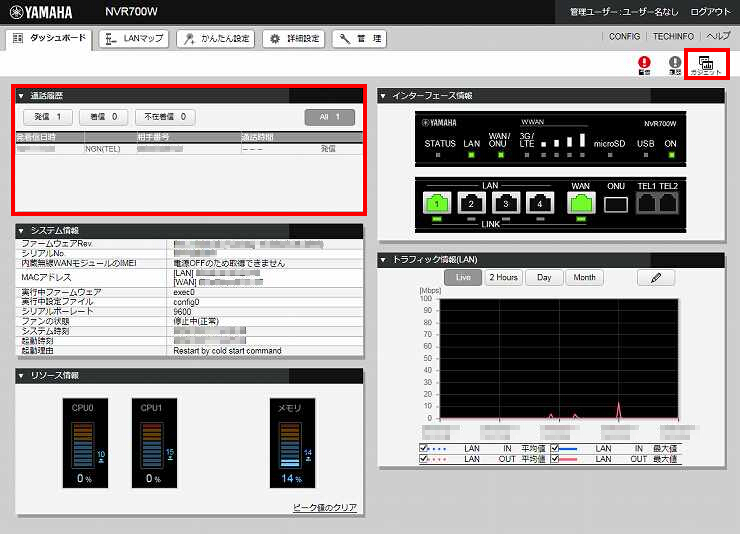The image size is (740, 534).
Task: Click LAN port 4 icon
Action: coord(540,203)
